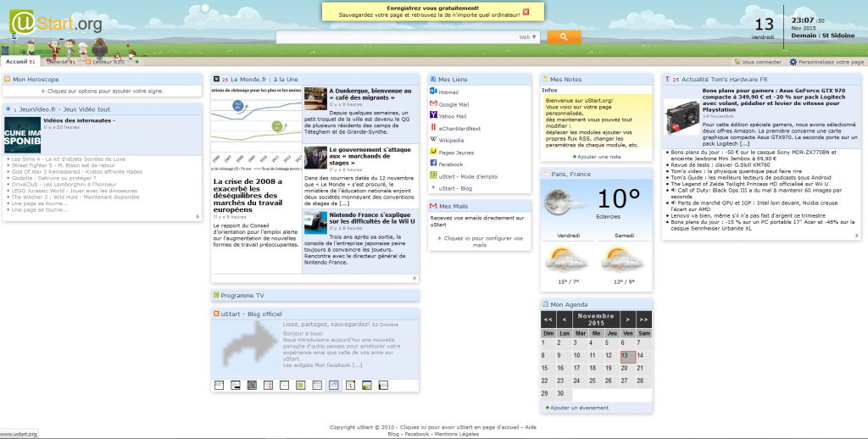868x439 pixels.
Task: Click Vous connecter to log in
Action: coord(759,62)
